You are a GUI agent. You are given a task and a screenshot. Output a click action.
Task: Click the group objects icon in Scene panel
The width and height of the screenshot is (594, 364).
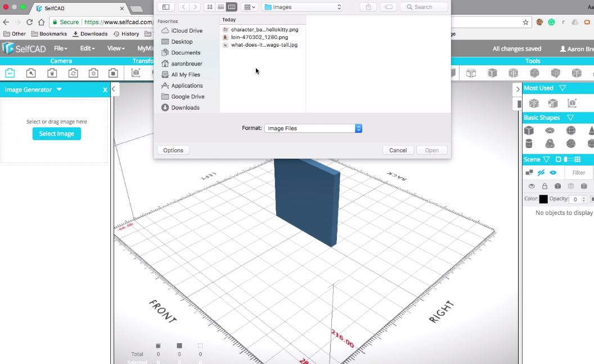click(x=529, y=173)
